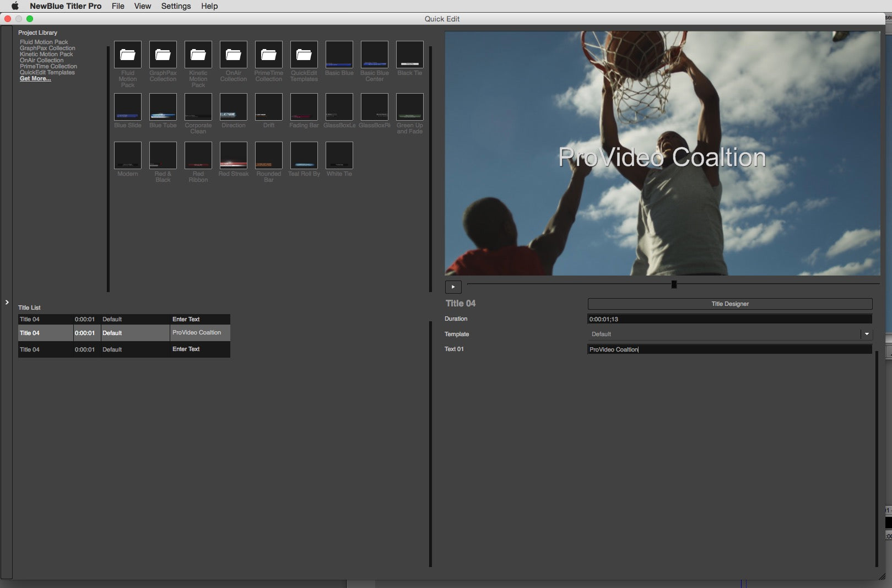Select the Basic Blue template thumbnail
The width and height of the screenshot is (892, 588).
339,55
